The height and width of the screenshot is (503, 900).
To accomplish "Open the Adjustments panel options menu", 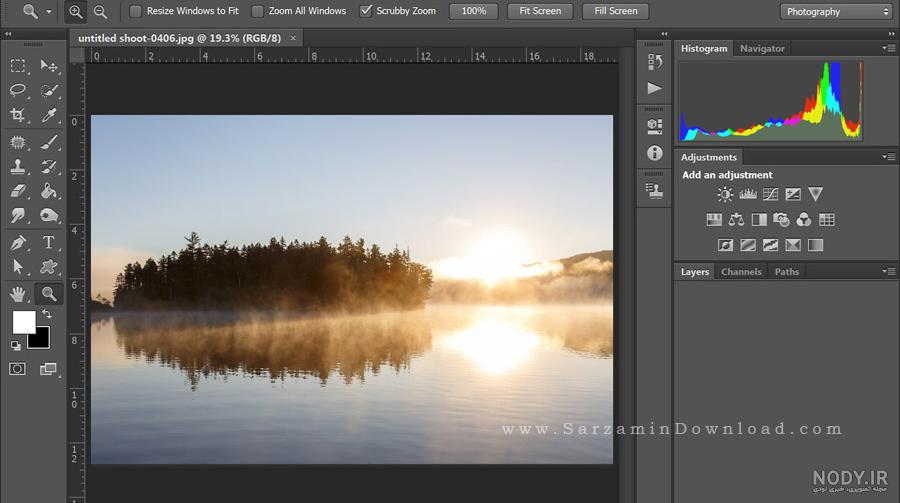I will [x=889, y=157].
